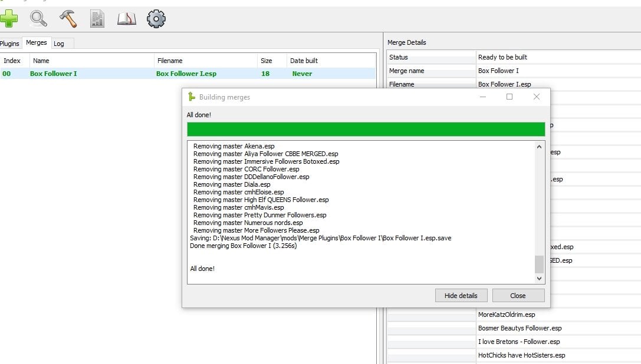
Task: Click the log scrollbar thumb
Action: 539,264
